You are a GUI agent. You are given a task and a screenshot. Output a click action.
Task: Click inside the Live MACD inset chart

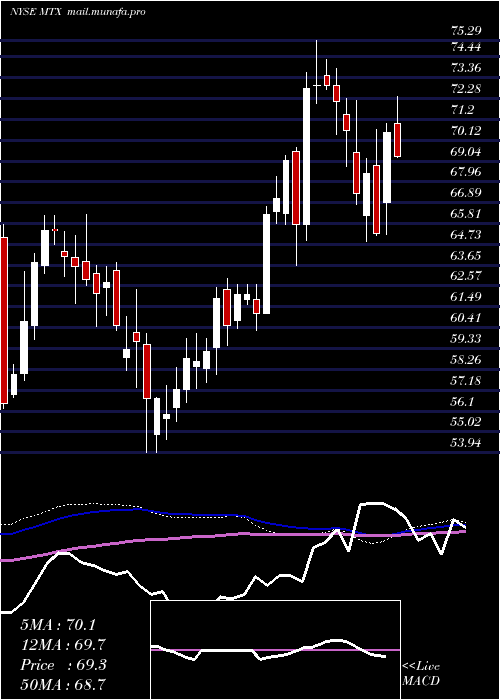[x=275, y=650]
